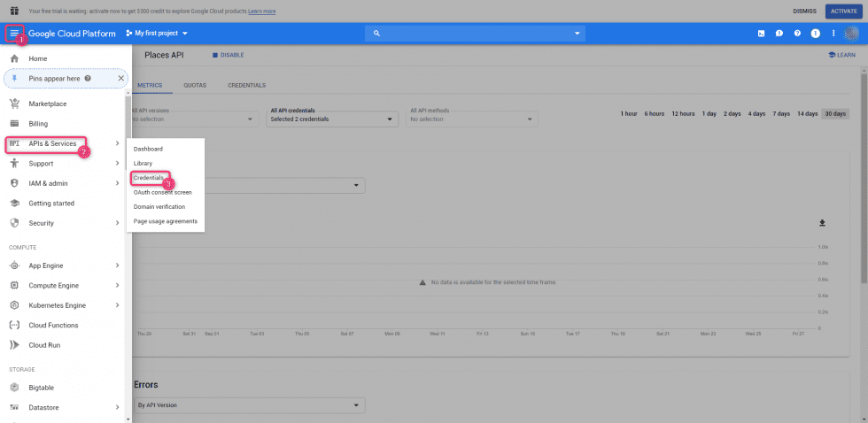This screenshot has height=423, width=868.
Task: Click the Support person icon
Action: 15,164
